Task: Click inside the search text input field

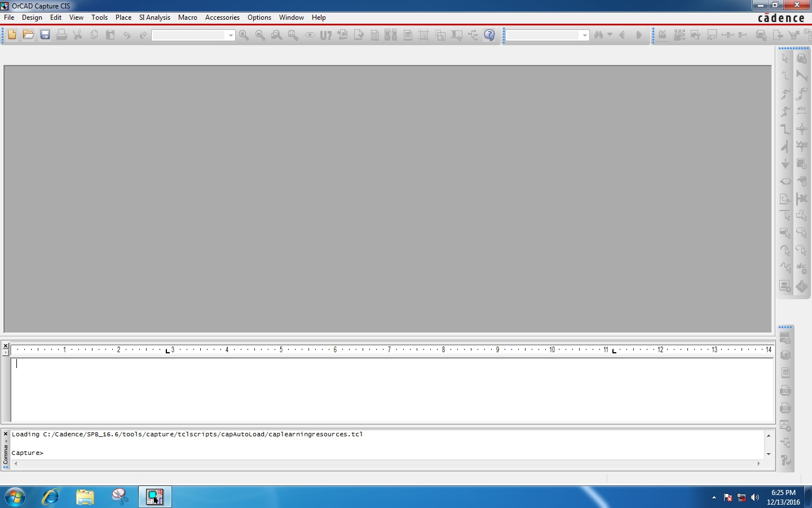Action: 544,36
